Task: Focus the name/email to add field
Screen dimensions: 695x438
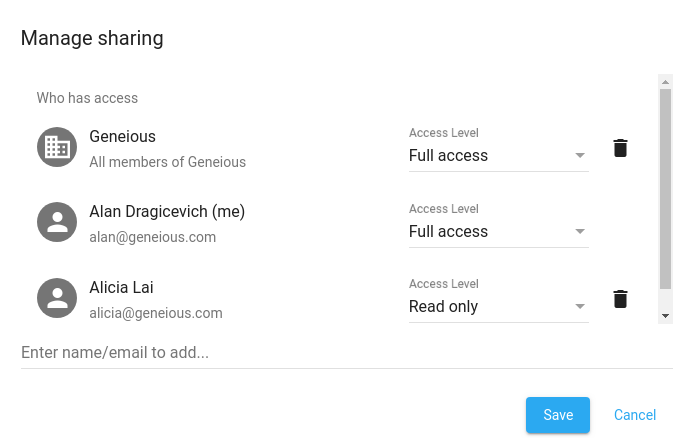Action: pyautogui.click(x=347, y=353)
